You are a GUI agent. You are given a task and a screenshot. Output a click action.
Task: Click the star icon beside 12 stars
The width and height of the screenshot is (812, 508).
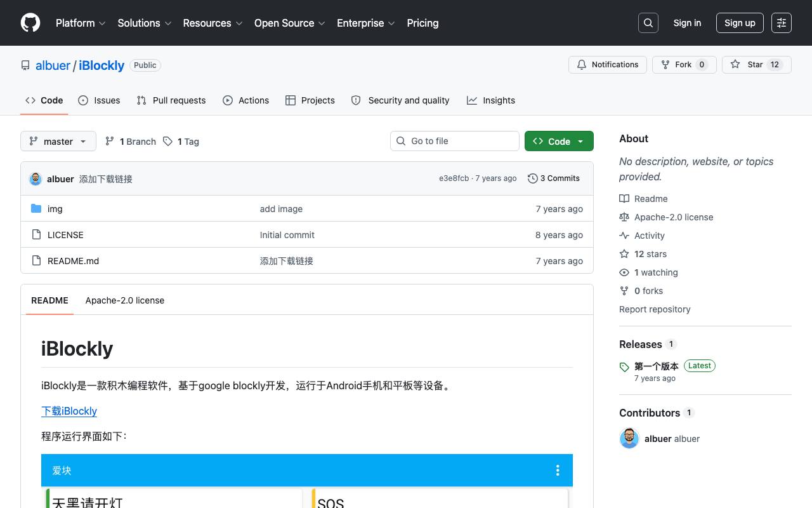[624, 254]
